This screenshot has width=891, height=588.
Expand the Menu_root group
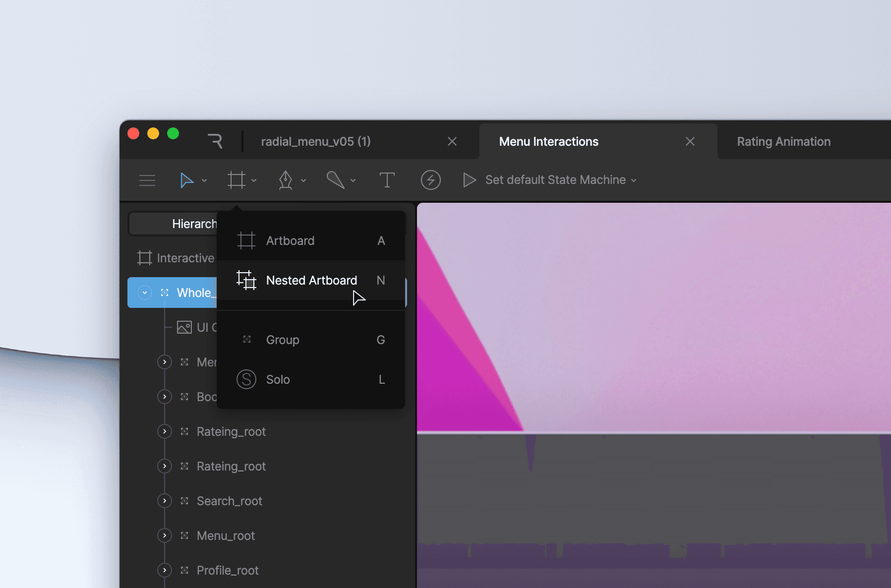tap(165, 535)
